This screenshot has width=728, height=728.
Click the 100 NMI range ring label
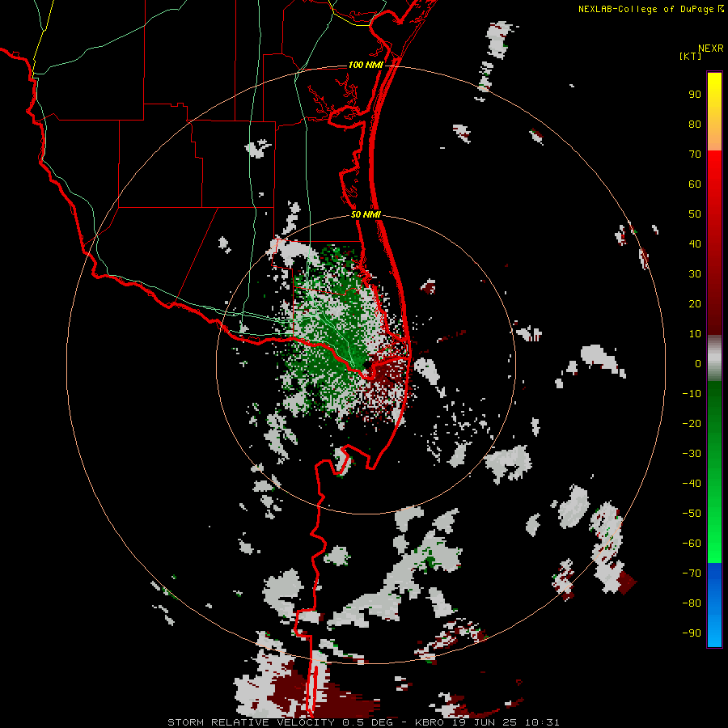tap(366, 65)
